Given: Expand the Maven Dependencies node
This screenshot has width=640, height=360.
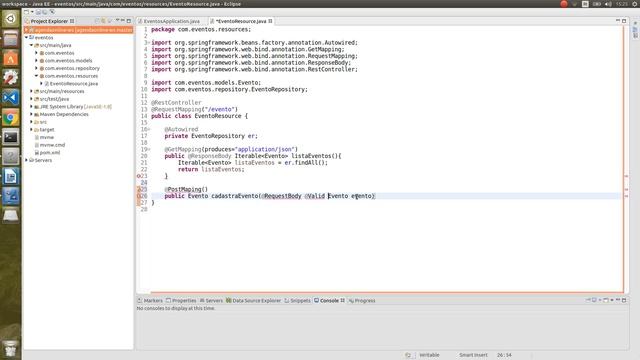Looking at the screenshot, I should click(x=31, y=114).
